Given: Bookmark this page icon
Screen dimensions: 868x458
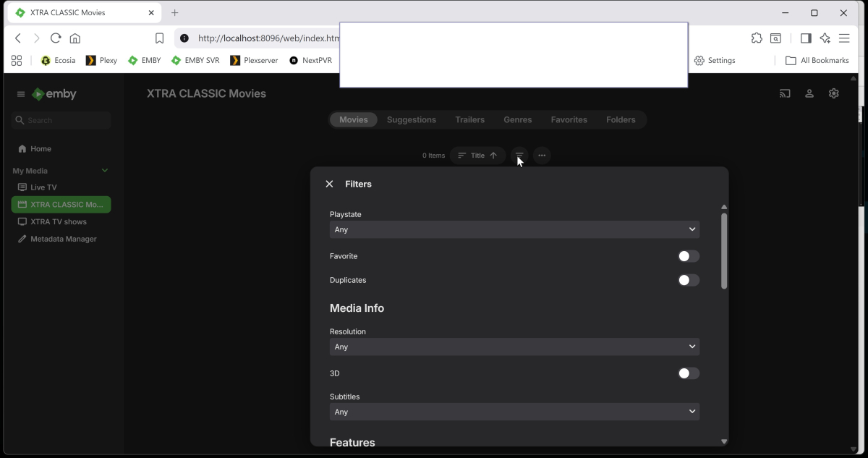Looking at the screenshot, I should point(160,38).
